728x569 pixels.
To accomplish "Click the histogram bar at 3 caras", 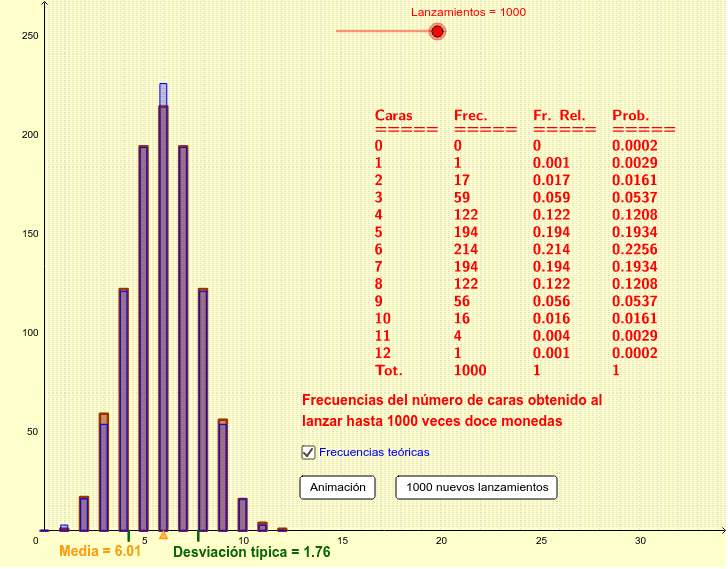I will [104, 472].
